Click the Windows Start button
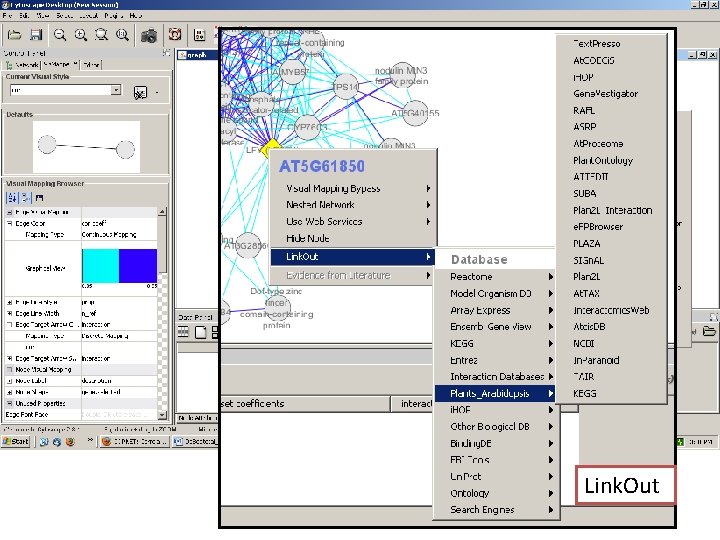This screenshot has height=540, width=720. [x=16, y=441]
